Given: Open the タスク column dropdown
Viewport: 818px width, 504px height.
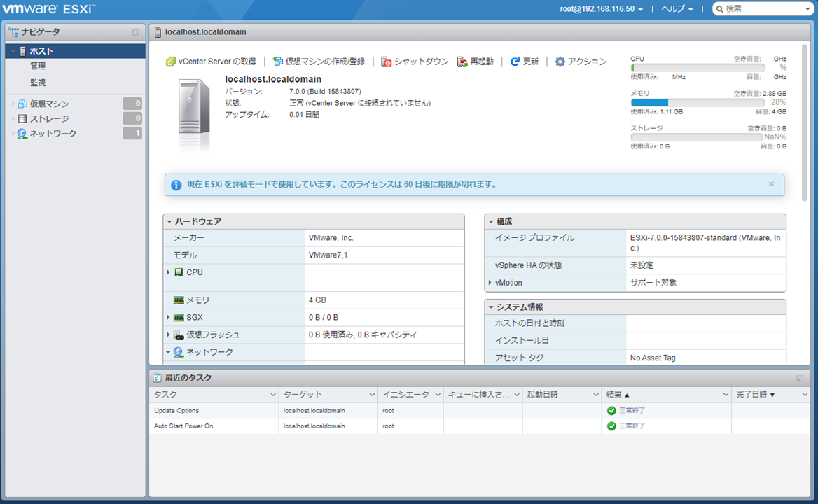Looking at the screenshot, I should (x=273, y=395).
